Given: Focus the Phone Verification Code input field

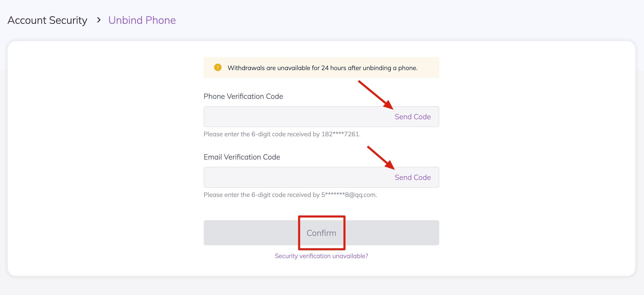Looking at the screenshot, I should point(296,117).
